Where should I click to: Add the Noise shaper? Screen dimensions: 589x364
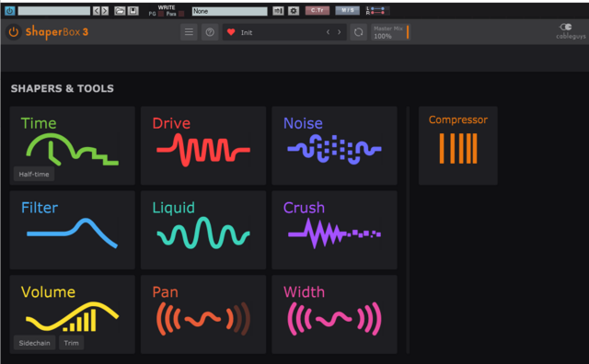pos(334,145)
